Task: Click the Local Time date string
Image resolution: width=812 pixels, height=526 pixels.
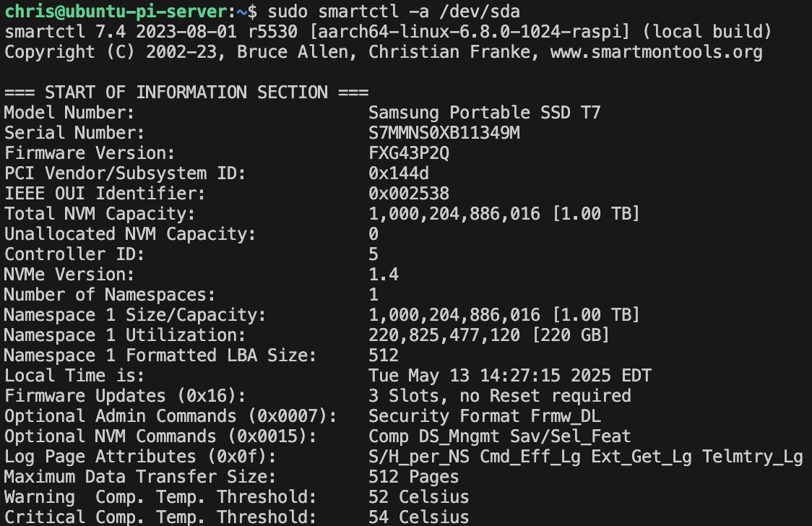Action: tap(510, 375)
